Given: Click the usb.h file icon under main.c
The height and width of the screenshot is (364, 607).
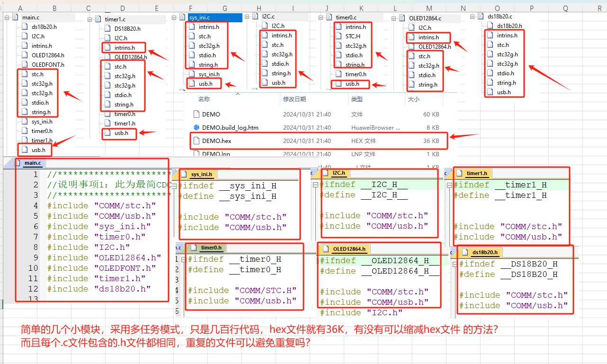Looking at the screenshot, I should tap(26, 150).
